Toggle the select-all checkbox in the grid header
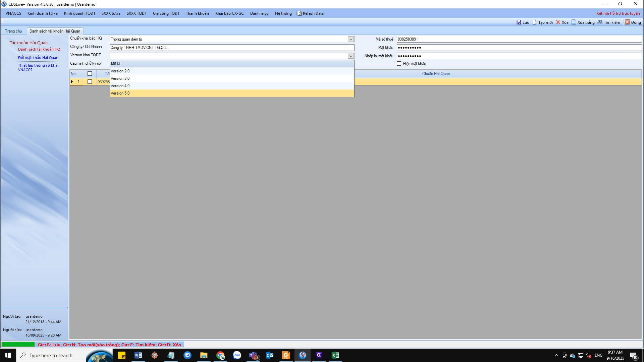Screen dimensions: 644x362 tap(90, 74)
